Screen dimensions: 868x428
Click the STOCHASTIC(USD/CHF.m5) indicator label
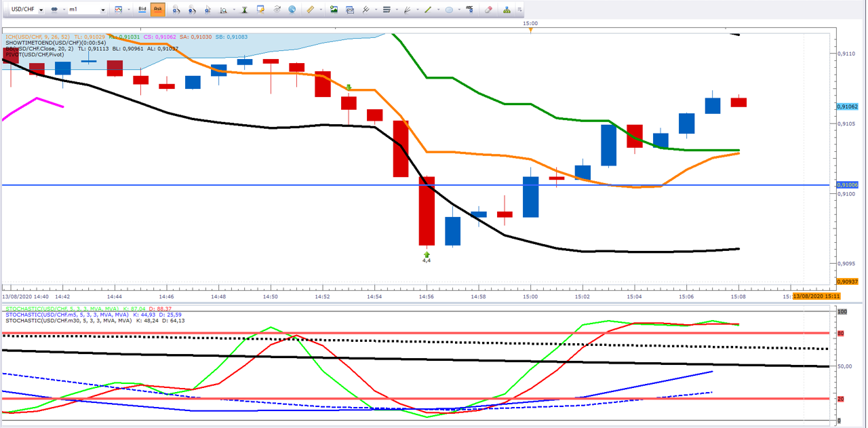(67, 315)
